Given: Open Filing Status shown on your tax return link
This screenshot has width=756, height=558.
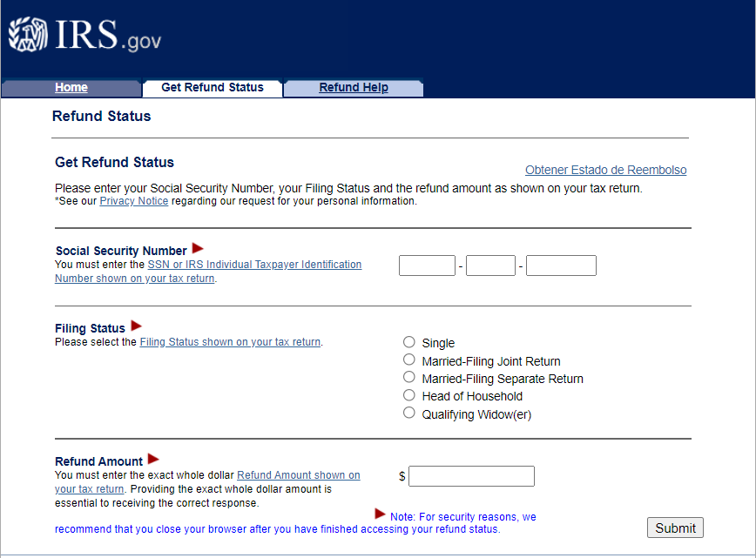Looking at the screenshot, I should point(230,342).
